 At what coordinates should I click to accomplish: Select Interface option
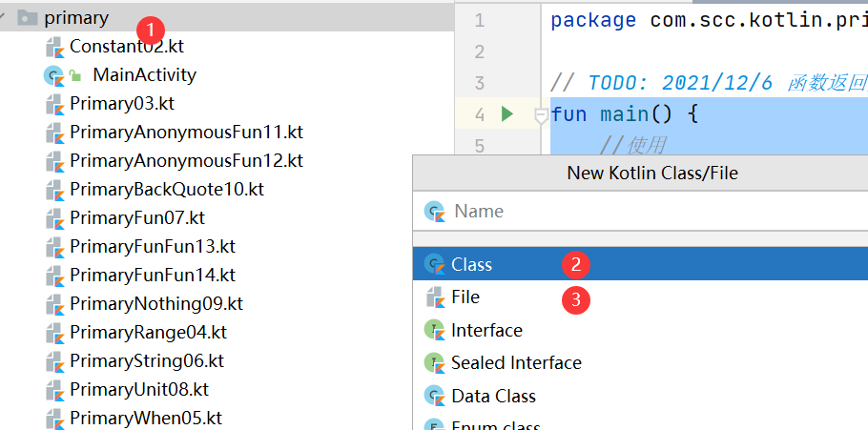[640, 331]
